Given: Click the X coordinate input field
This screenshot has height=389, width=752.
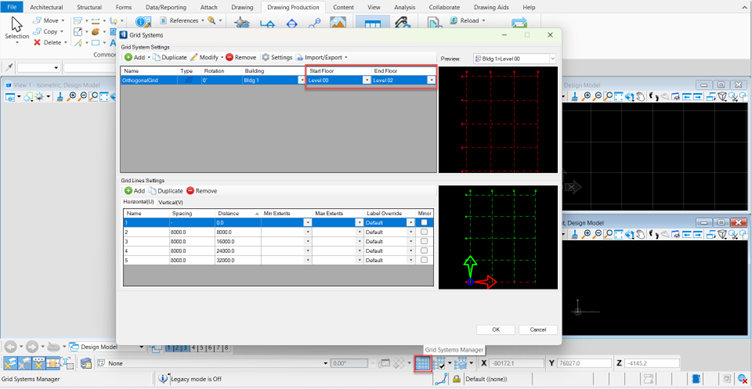Looking at the screenshot, I should (x=517, y=364).
